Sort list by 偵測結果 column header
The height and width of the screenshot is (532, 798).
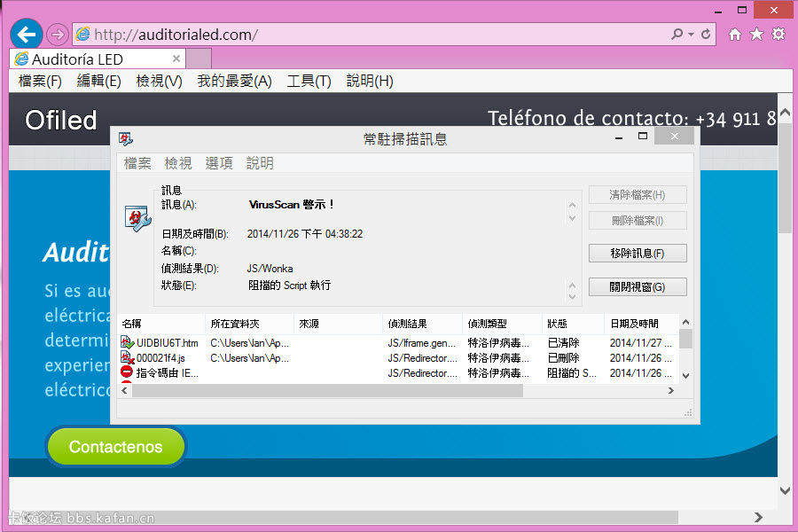[x=422, y=324]
